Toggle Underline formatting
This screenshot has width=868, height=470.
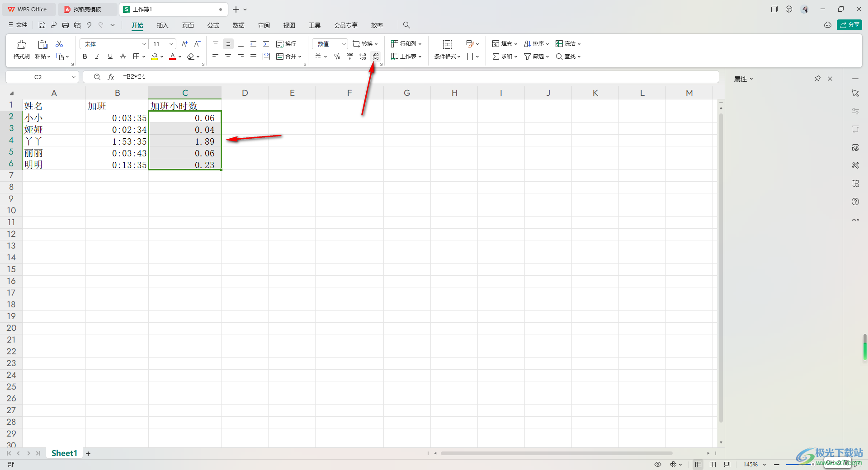[x=110, y=56]
